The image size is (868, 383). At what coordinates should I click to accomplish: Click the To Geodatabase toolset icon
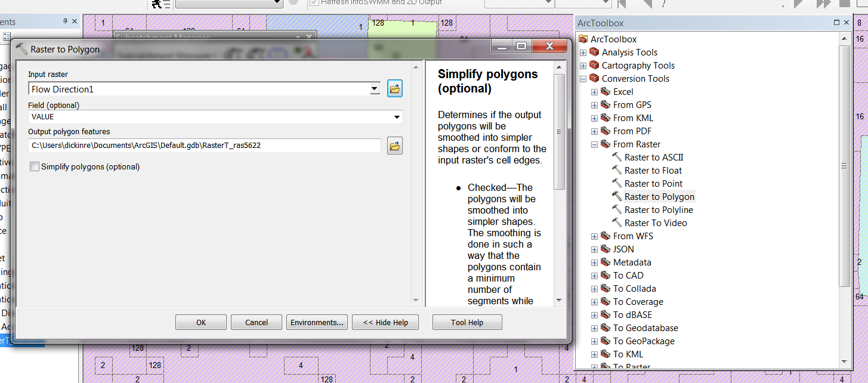click(606, 328)
